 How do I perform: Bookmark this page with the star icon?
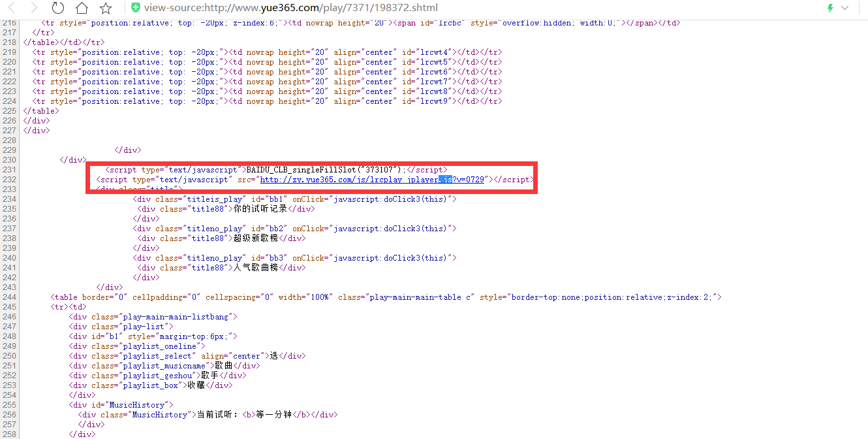pyautogui.click(x=106, y=8)
